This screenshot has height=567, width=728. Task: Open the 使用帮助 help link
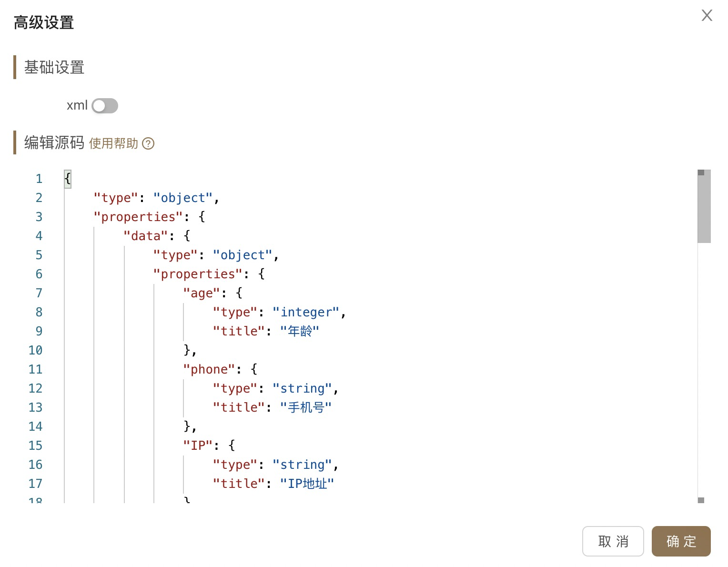[x=113, y=143]
